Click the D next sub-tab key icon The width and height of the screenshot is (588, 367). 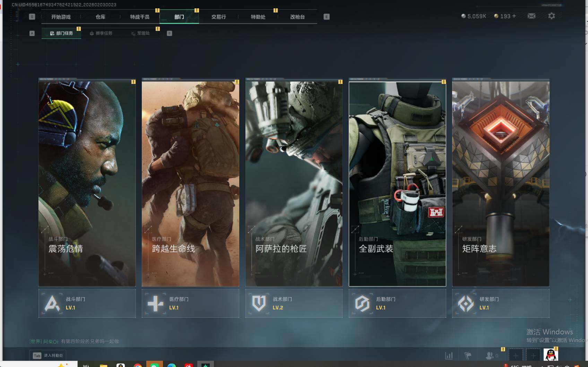(170, 33)
